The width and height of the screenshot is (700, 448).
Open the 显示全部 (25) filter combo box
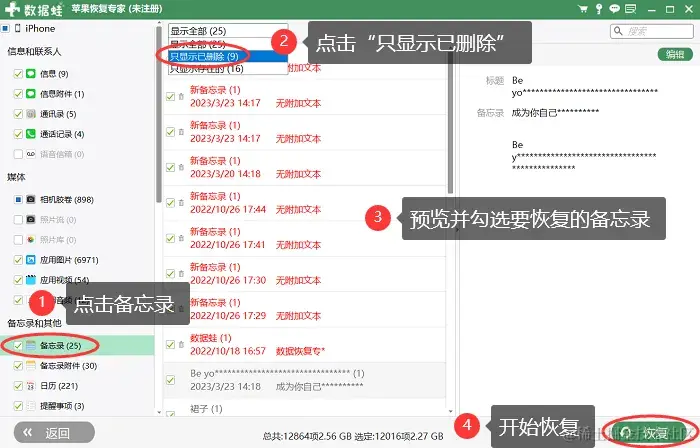(228, 31)
